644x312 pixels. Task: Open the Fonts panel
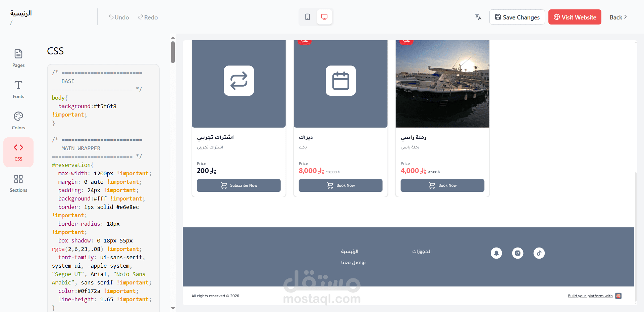[18, 89]
